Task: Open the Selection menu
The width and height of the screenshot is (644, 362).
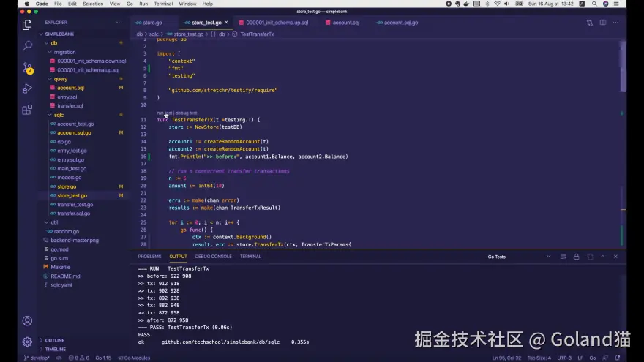Action: tap(93, 4)
